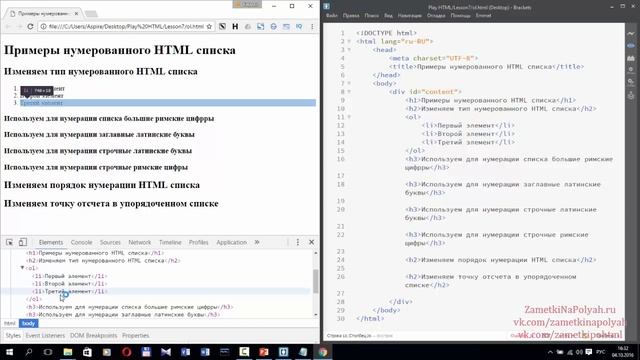Start Brackets Live Preview lightning icon

pos(631,33)
